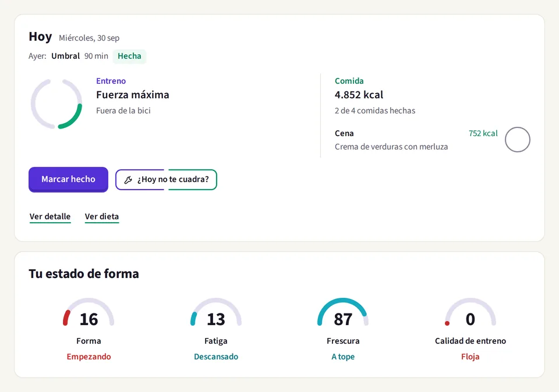Viewport: 559px width, 392px height.
Task: Select the Fatiga gauge showing 13
Action: [215, 312]
